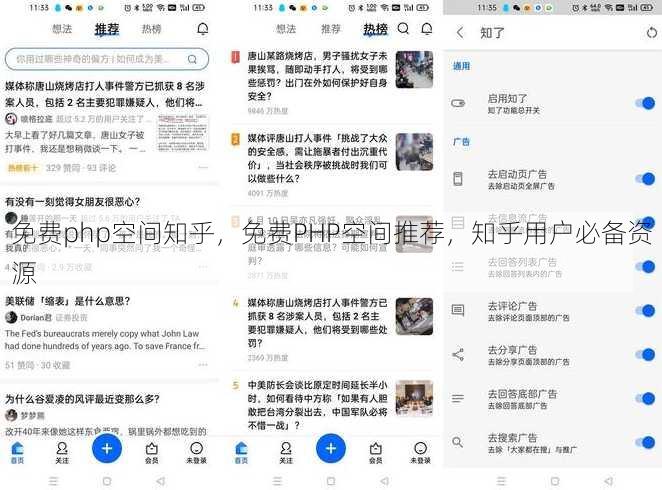662x490 pixels.
Task: Open thumbnail of hot item 4
Action: click(x=414, y=317)
